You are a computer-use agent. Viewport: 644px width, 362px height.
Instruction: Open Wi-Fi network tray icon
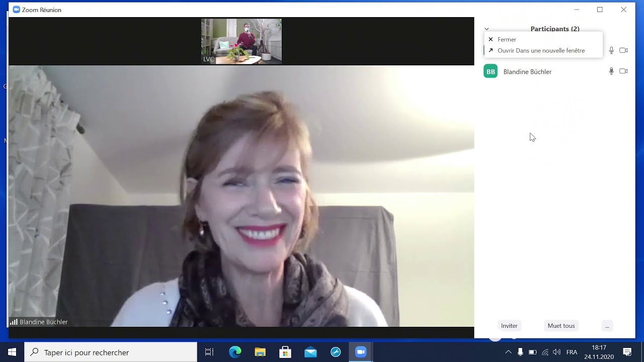coord(545,352)
